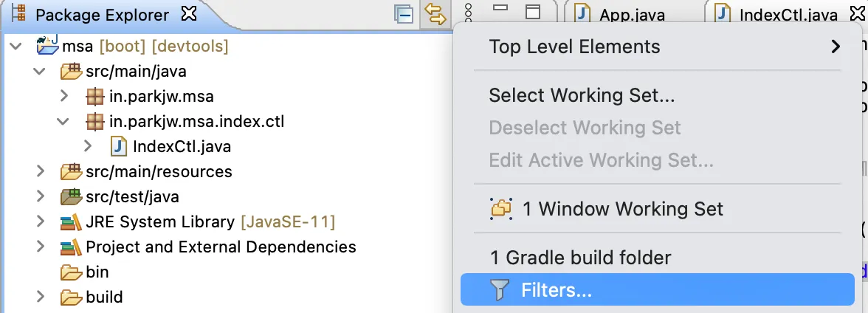Screen dimensions: 868x313
Task: Select the bin folder icon
Action: pyautogui.click(x=72, y=272)
